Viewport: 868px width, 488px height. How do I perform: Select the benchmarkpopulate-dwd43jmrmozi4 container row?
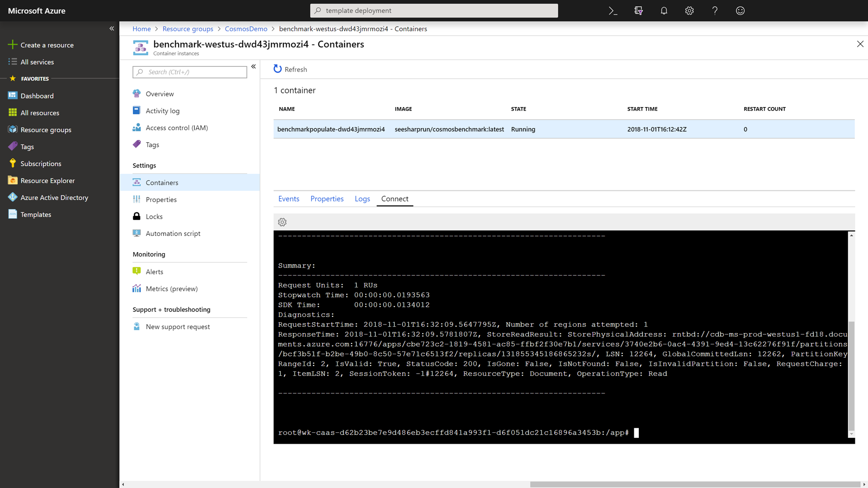[331, 129]
